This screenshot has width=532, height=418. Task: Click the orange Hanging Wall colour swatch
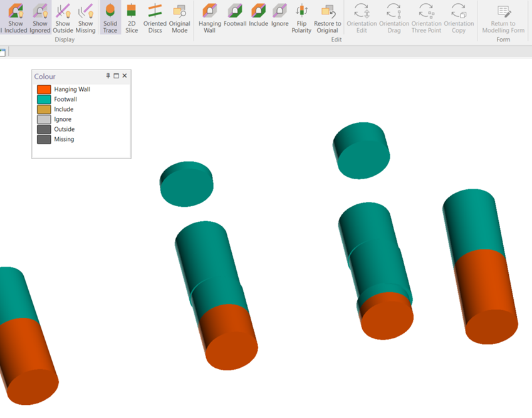click(x=44, y=90)
